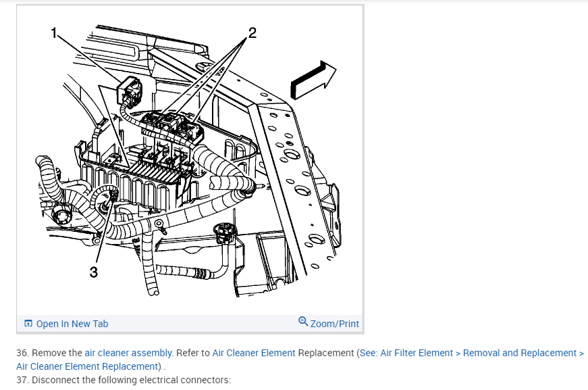Click the electrical connector pointed to by callout 1
This screenshot has width=588, height=390.
[x=129, y=90]
